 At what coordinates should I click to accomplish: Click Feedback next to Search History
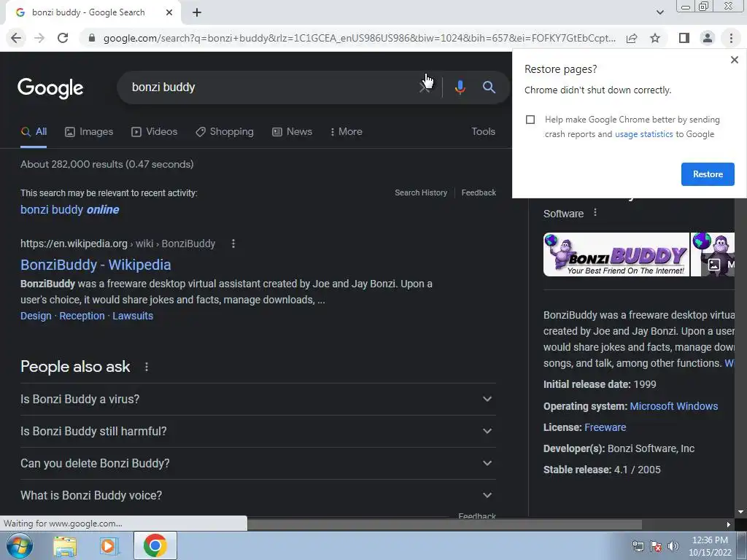tap(479, 192)
